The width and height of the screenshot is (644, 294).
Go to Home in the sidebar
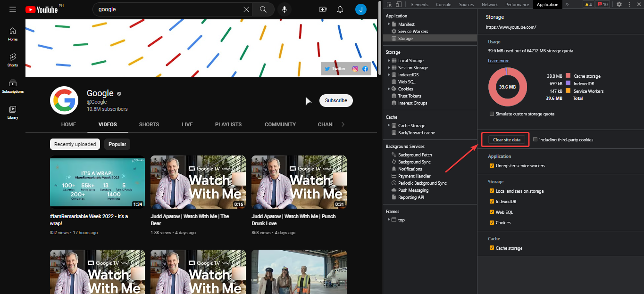pos(13,34)
